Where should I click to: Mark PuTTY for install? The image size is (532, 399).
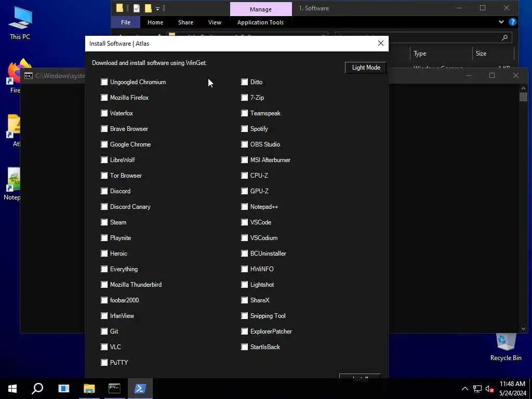pos(104,363)
